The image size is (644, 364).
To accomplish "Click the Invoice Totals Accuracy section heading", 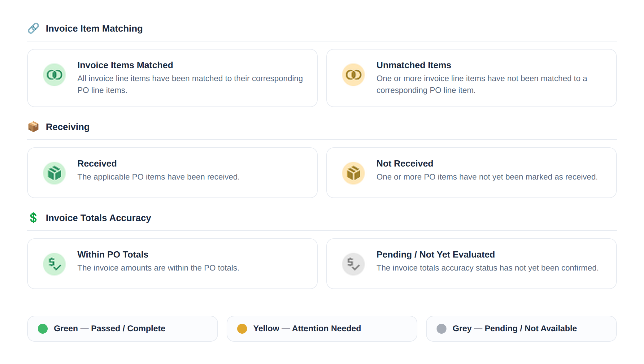I will (x=98, y=218).
